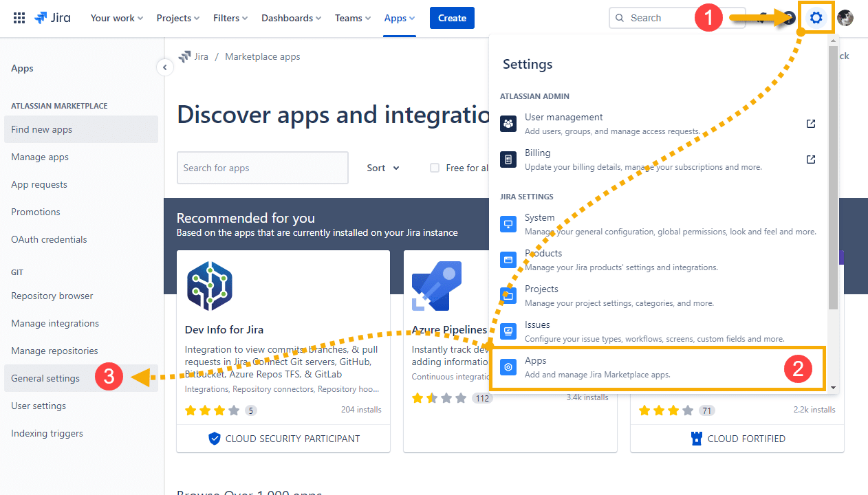Open Billing settings entry
Screen dimensions: 868x495
tap(658, 159)
